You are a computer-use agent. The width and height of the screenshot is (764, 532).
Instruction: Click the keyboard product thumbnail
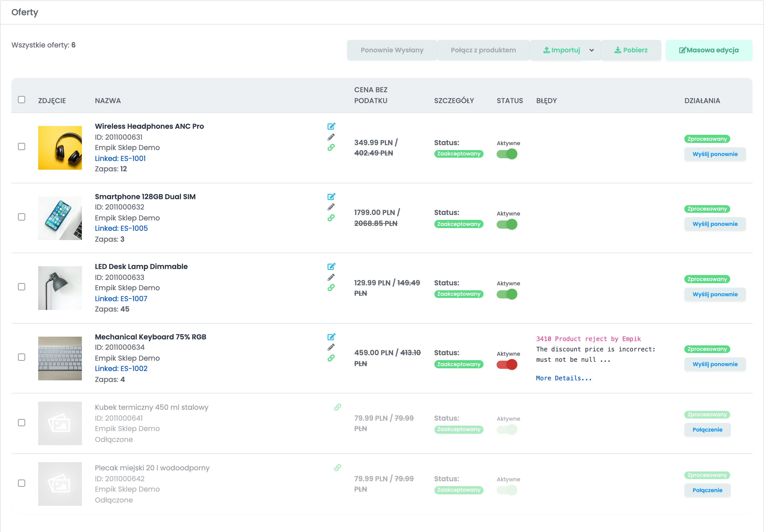point(60,358)
